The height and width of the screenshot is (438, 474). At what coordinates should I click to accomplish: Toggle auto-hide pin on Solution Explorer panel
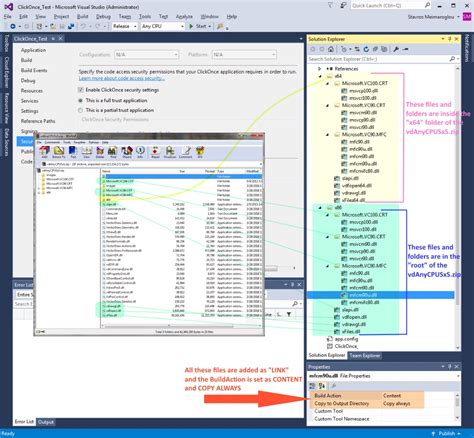click(450, 39)
